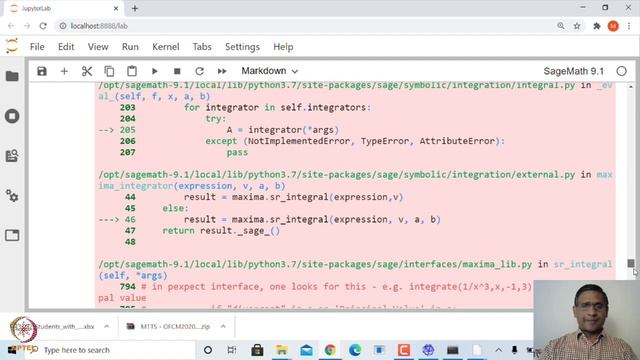Image resolution: width=640 pixels, height=360 pixels.
Task: Click the Windows taskbar search box
Action: tap(110, 350)
